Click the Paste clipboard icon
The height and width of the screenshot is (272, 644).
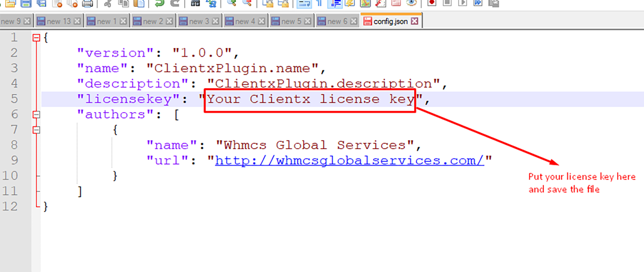139,3
